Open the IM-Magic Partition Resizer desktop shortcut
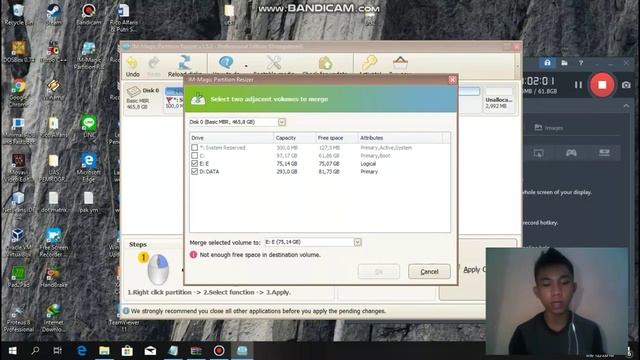This screenshot has height=360, width=640. pyautogui.click(x=89, y=55)
